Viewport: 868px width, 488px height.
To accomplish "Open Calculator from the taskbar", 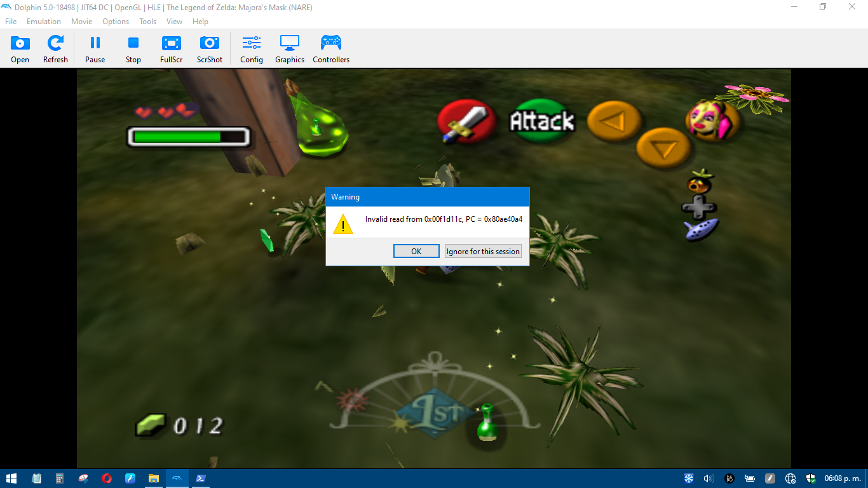I will tap(60, 478).
